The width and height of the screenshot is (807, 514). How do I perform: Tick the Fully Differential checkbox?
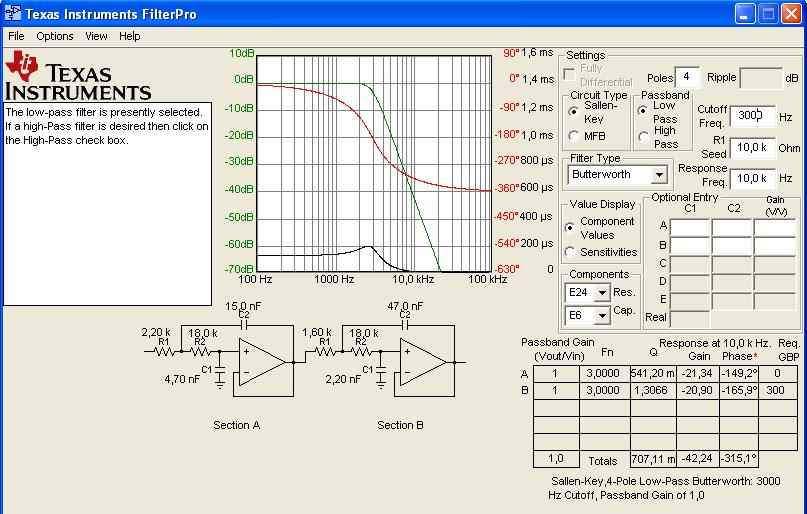569,75
